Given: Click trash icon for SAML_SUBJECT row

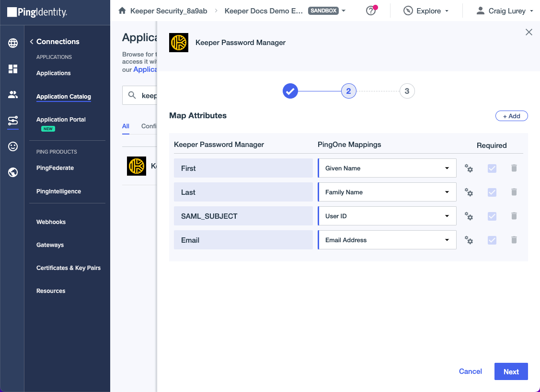Looking at the screenshot, I should (514, 216).
